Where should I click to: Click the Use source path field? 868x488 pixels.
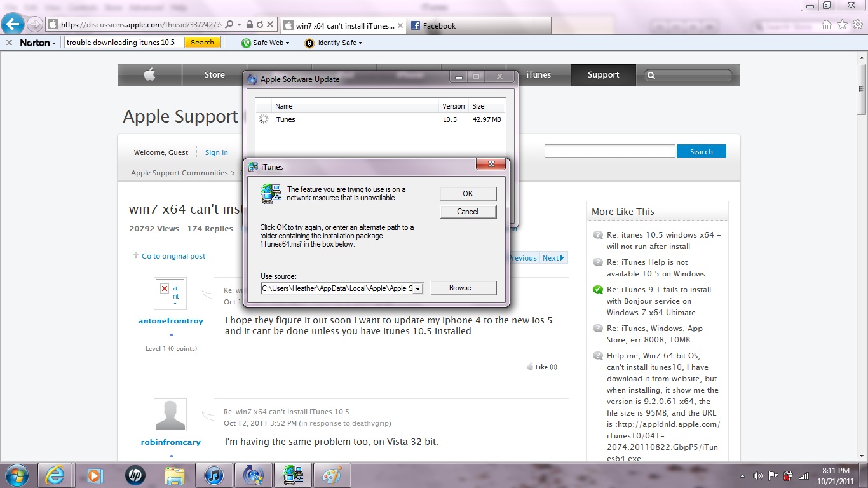pos(337,288)
